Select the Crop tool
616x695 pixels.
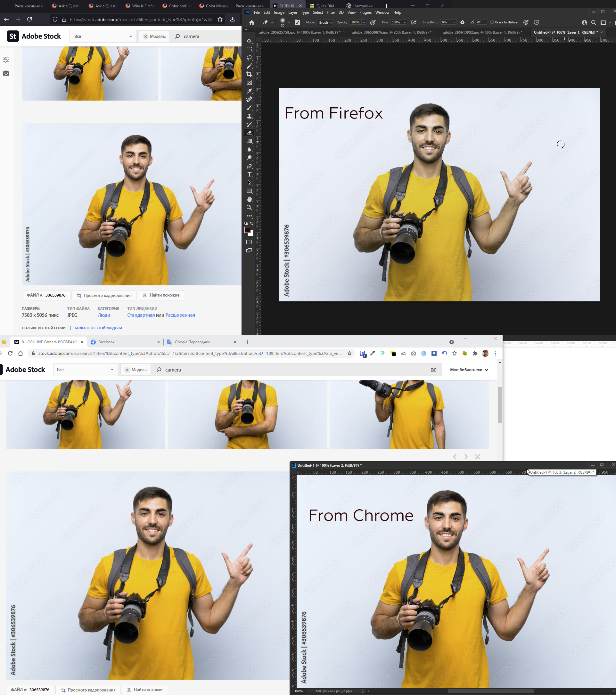coord(249,74)
